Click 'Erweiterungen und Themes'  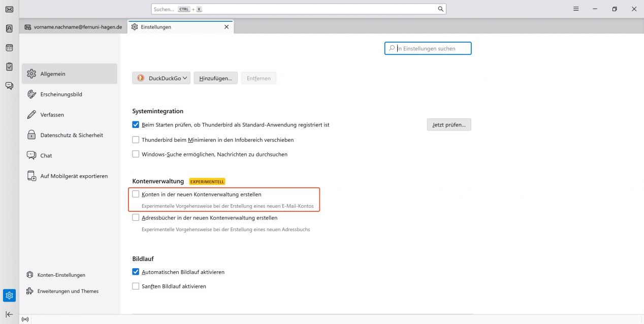(x=68, y=291)
